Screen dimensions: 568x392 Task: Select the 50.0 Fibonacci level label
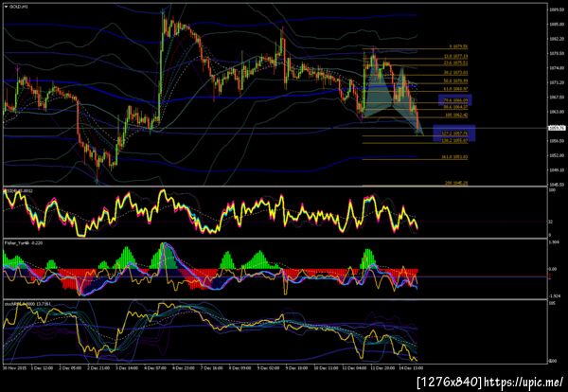point(455,80)
